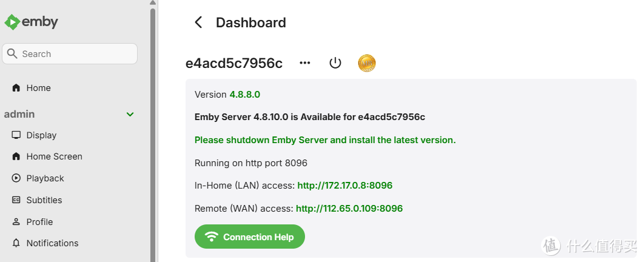Click the Profile person icon

point(16,222)
